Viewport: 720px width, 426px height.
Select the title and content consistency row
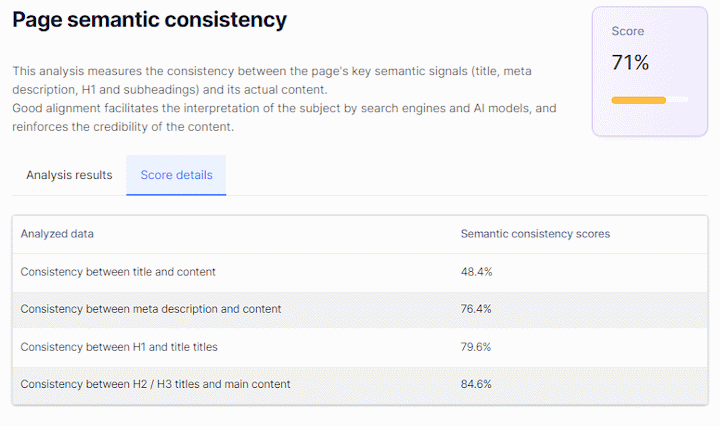(x=118, y=272)
